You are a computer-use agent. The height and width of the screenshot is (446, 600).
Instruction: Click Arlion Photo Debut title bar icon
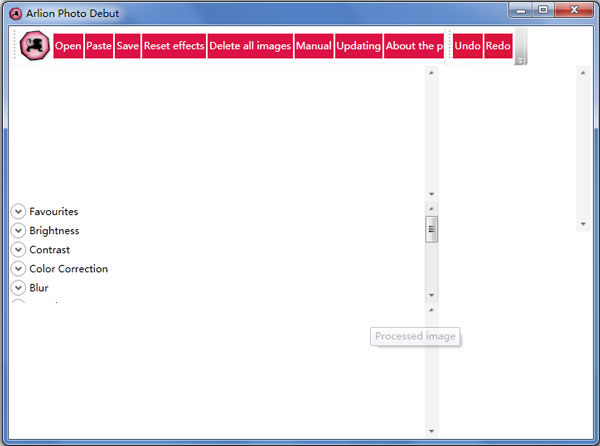(x=16, y=14)
